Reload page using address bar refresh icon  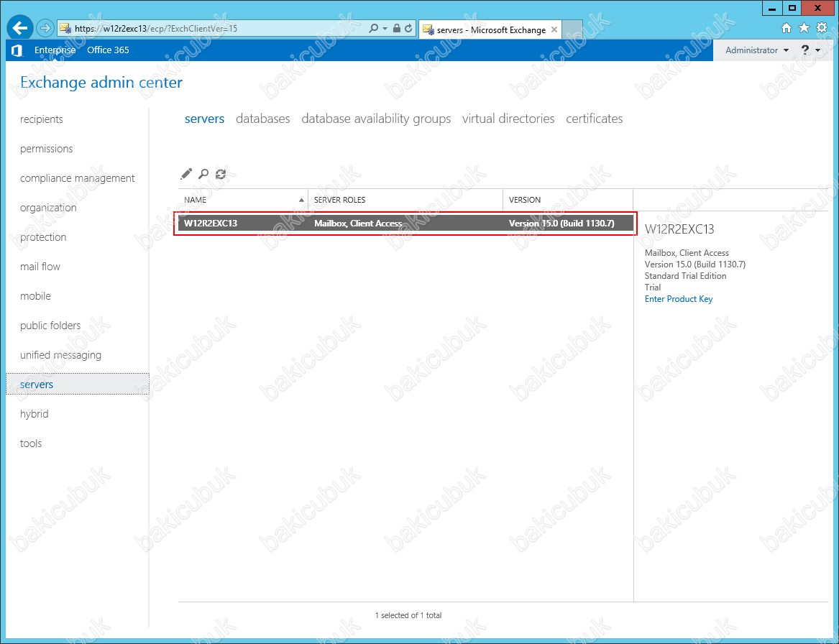[x=409, y=28]
